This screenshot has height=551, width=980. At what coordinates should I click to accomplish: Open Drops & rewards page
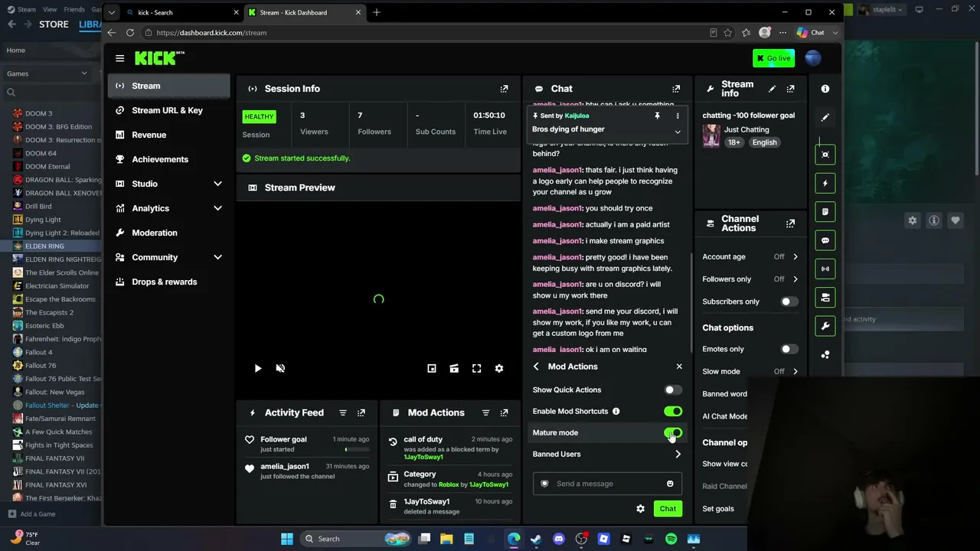coord(169,282)
